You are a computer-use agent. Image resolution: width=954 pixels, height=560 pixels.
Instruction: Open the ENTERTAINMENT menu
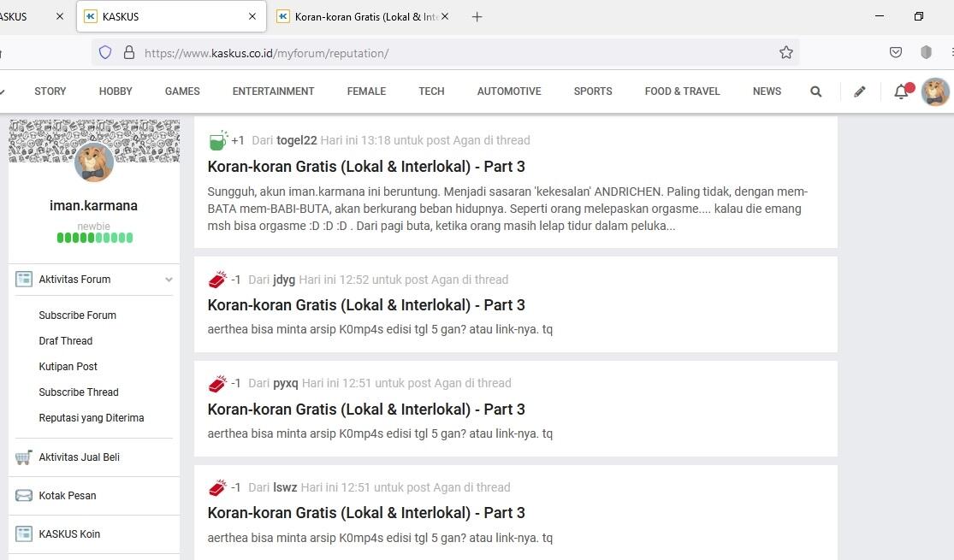pyautogui.click(x=273, y=91)
